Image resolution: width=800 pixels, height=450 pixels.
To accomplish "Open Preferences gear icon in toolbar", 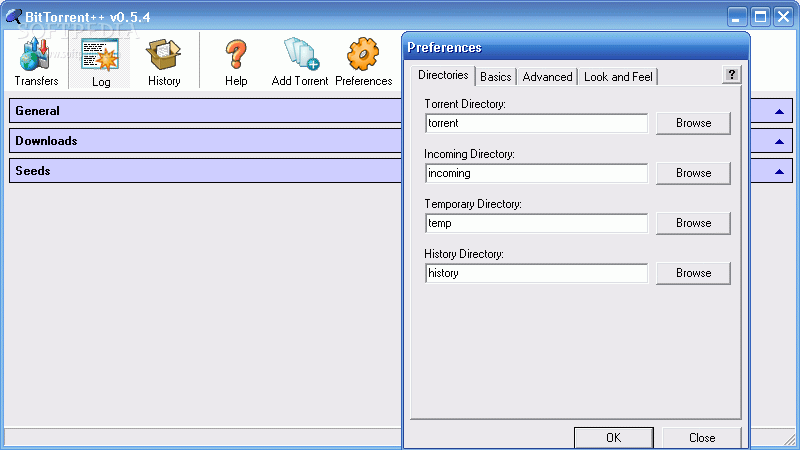I will (363, 54).
